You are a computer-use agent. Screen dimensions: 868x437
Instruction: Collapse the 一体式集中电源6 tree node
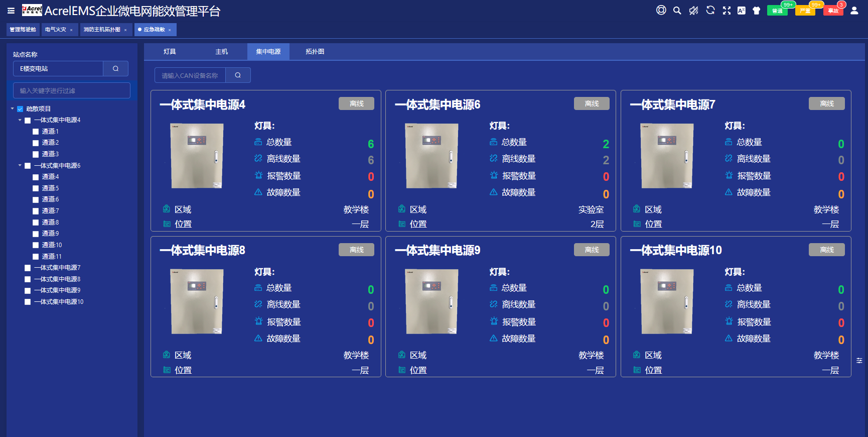click(20, 165)
